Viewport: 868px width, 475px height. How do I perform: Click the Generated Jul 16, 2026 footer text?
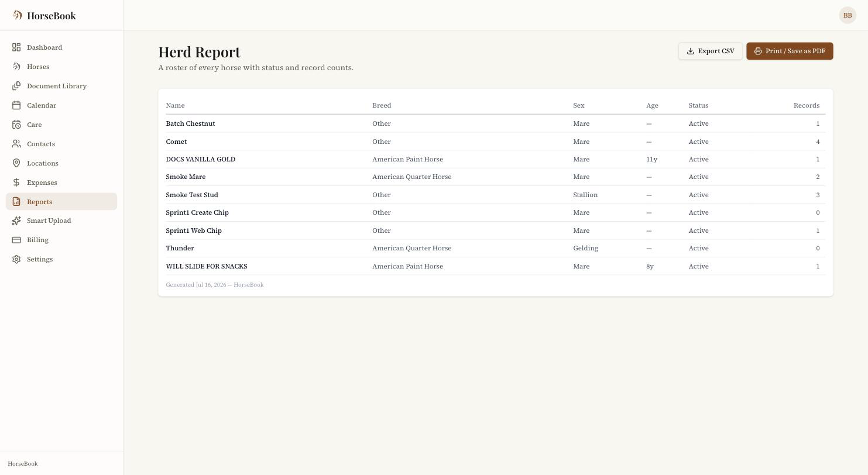coord(215,285)
